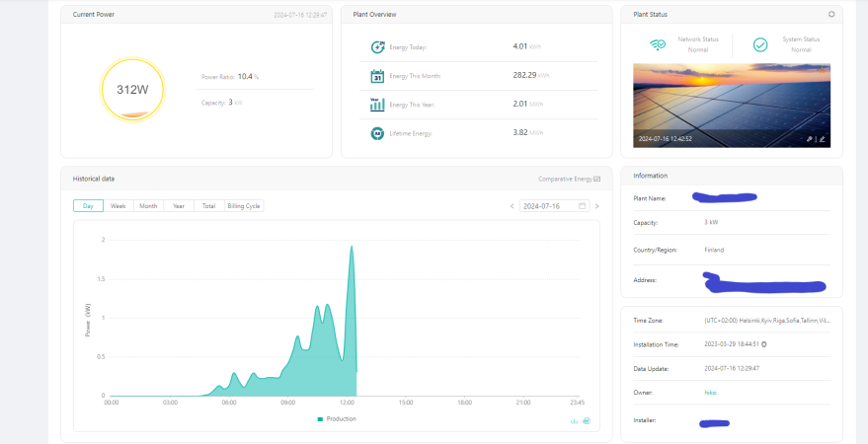Image resolution: width=868 pixels, height=444 pixels.
Task: Edit the plant photo with the pencil icon
Action: tap(822, 139)
